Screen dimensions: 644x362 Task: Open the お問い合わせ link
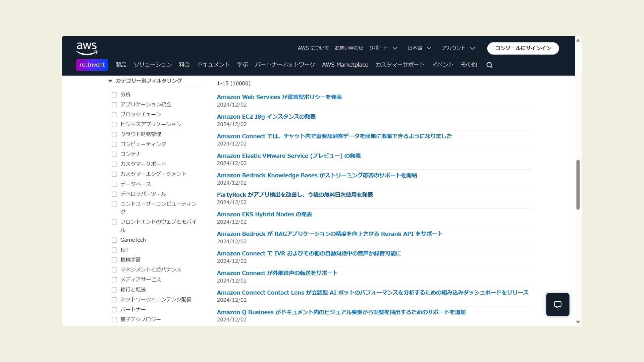(x=349, y=48)
